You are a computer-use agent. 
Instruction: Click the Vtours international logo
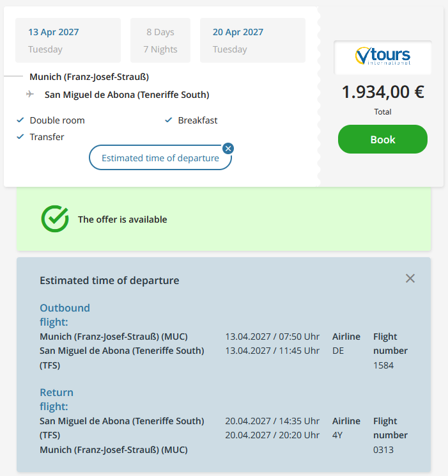(x=382, y=57)
